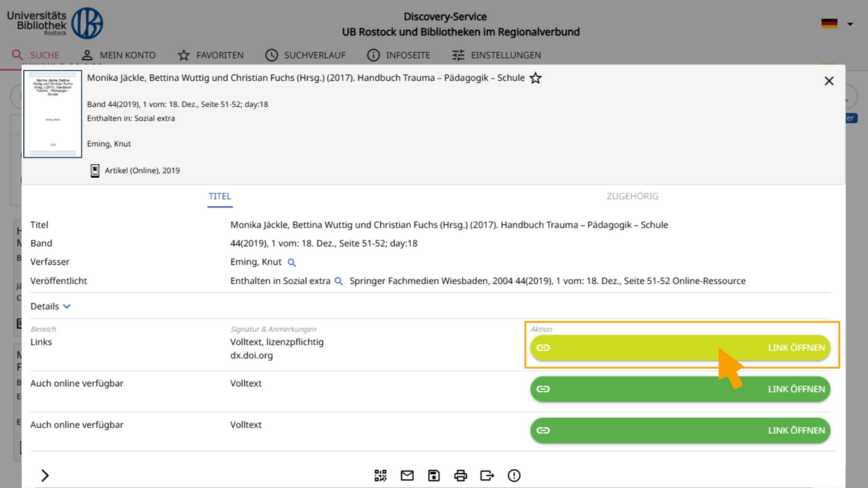This screenshot has width=868, height=488.
Task: Open the highlighted dx.doi.org Link öffnen button
Action: pos(680,348)
